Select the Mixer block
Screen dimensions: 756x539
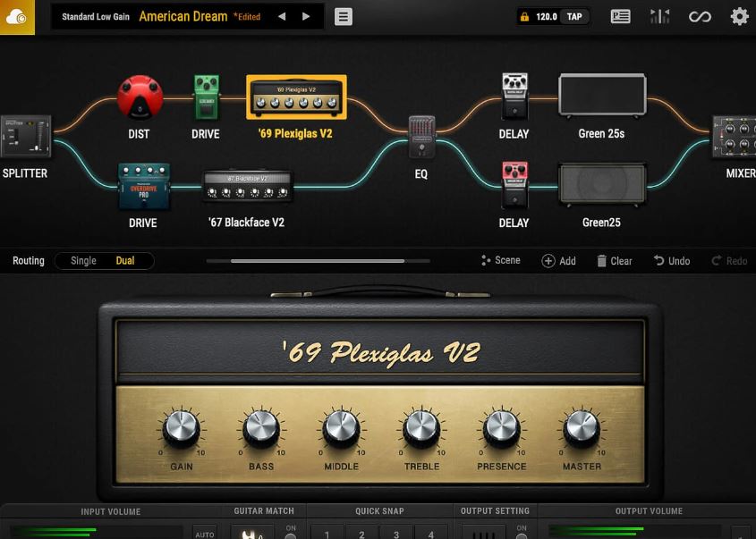[734, 137]
